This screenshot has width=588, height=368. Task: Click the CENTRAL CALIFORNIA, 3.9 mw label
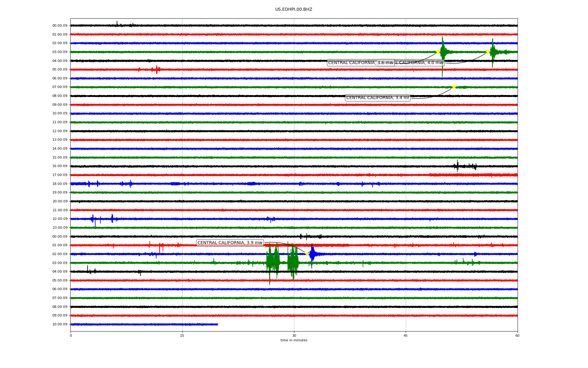(x=230, y=243)
